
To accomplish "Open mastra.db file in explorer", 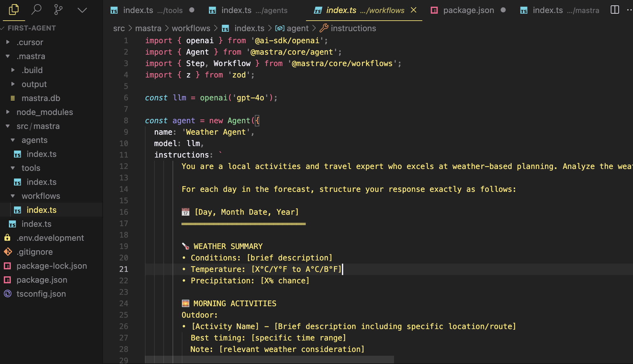I will coord(51,98).
